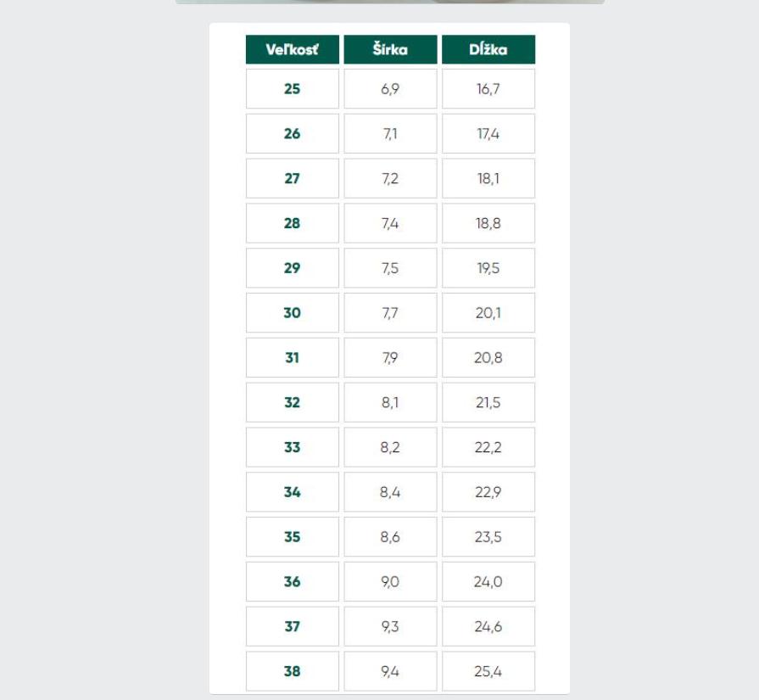The image size is (759, 700).
Task: Select size 28 in the table
Action: pyautogui.click(x=292, y=223)
